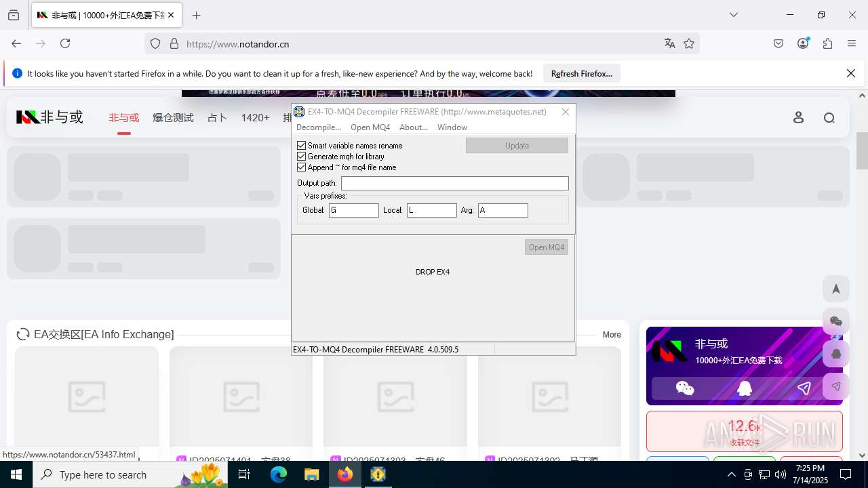Screen dimensions: 868x488
Task: Open the website search icon
Action: pos(829,118)
